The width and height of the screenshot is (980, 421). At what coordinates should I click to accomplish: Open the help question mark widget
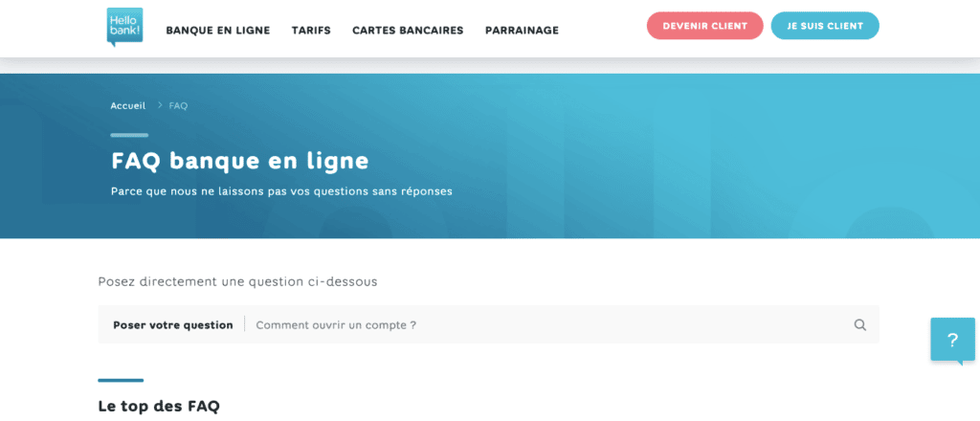[x=952, y=341]
